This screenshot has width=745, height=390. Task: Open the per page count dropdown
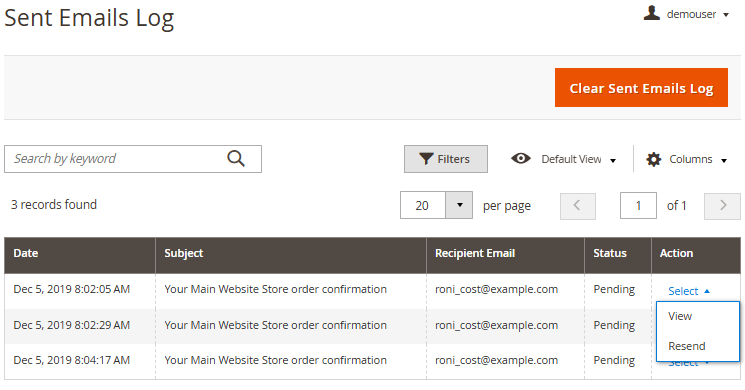(459, 205)
